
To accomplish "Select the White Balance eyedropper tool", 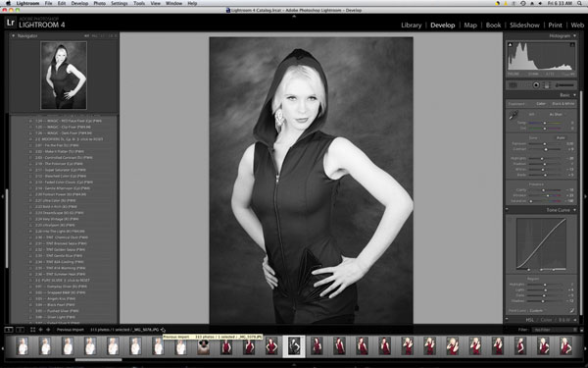I will pos(514,115).
